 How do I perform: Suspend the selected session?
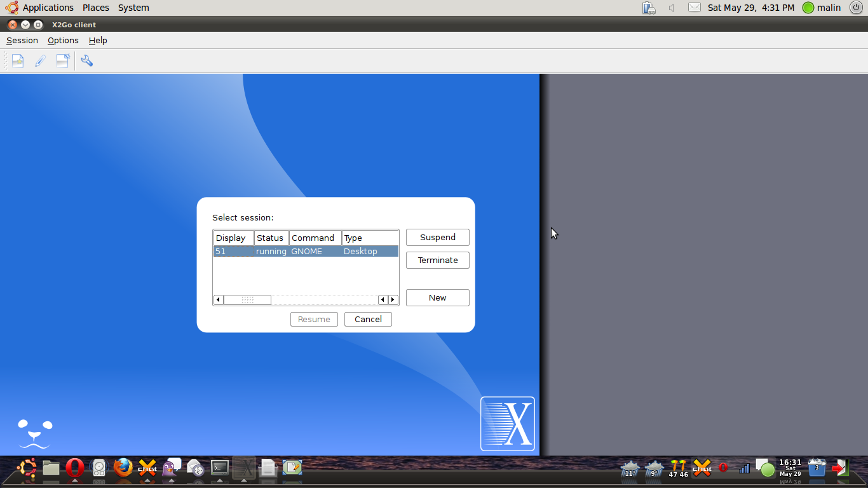click(437, 237)
